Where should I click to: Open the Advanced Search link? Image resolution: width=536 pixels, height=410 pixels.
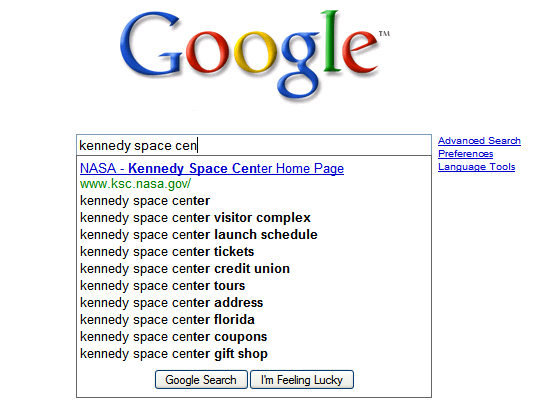(x=479, y=141)
